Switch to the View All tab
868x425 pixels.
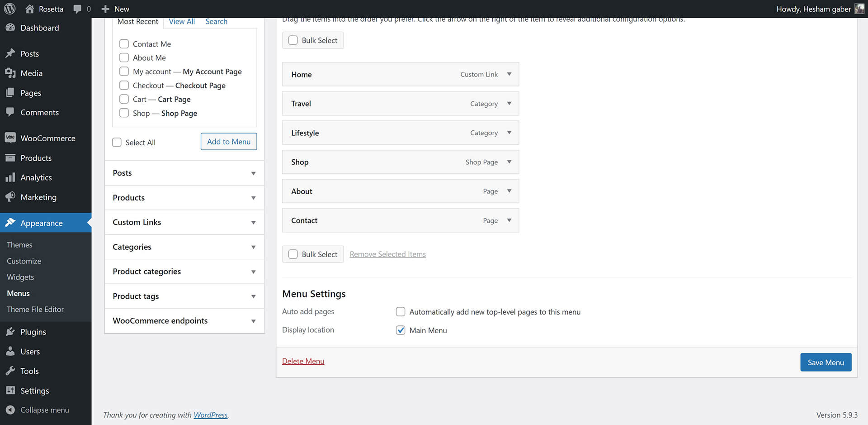click(182, 21)
